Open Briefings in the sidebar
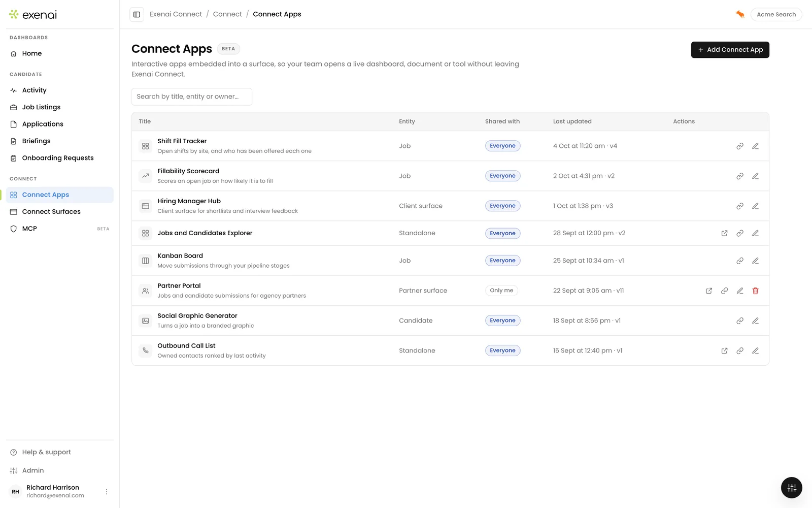The image size is (812, 508). (60, 141)
